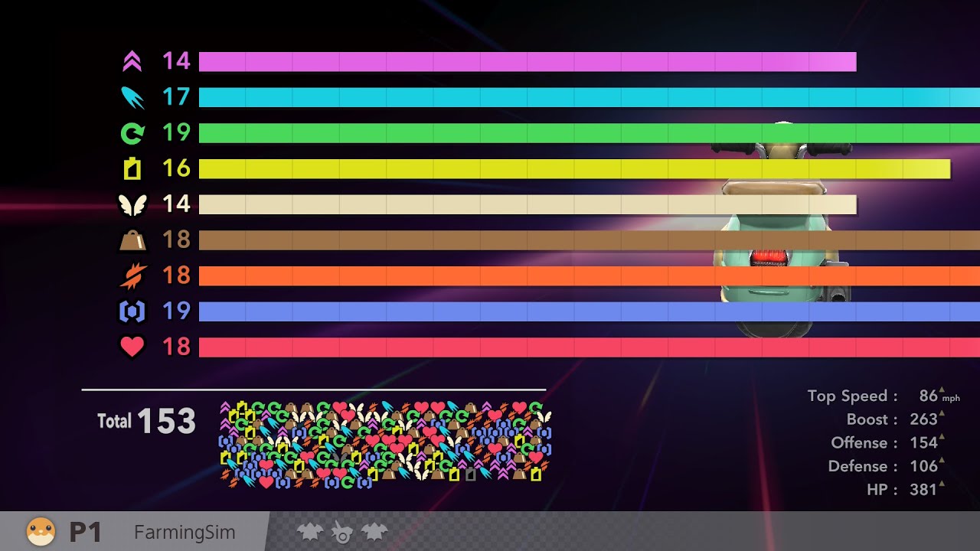Click the green circular-arrow Turn stat icon

132,133
